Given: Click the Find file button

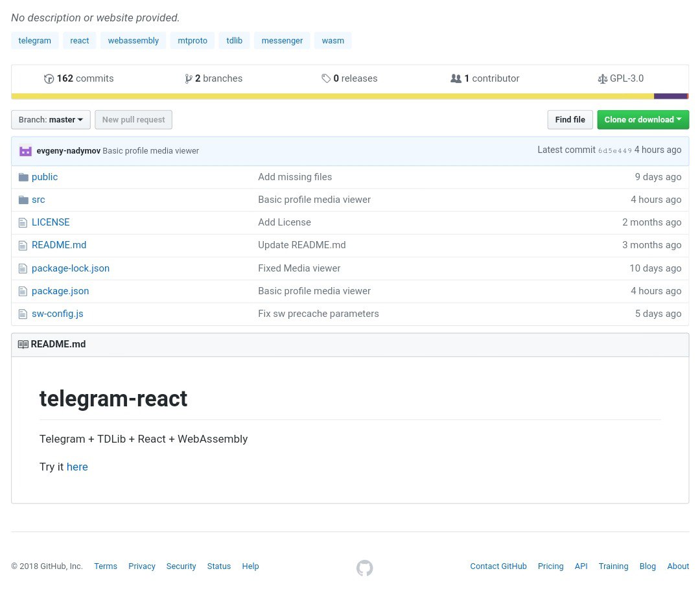Looking at the screenshot, I should pos(570,120).
